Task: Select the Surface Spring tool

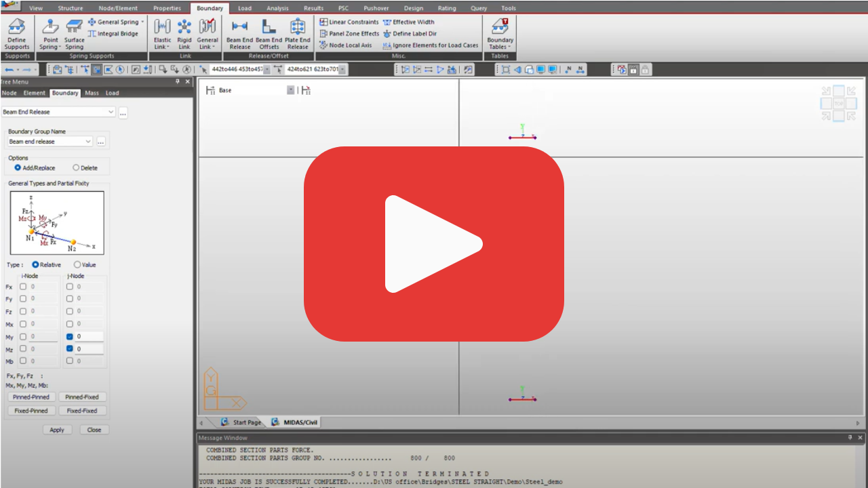Action: coord(75,34)
